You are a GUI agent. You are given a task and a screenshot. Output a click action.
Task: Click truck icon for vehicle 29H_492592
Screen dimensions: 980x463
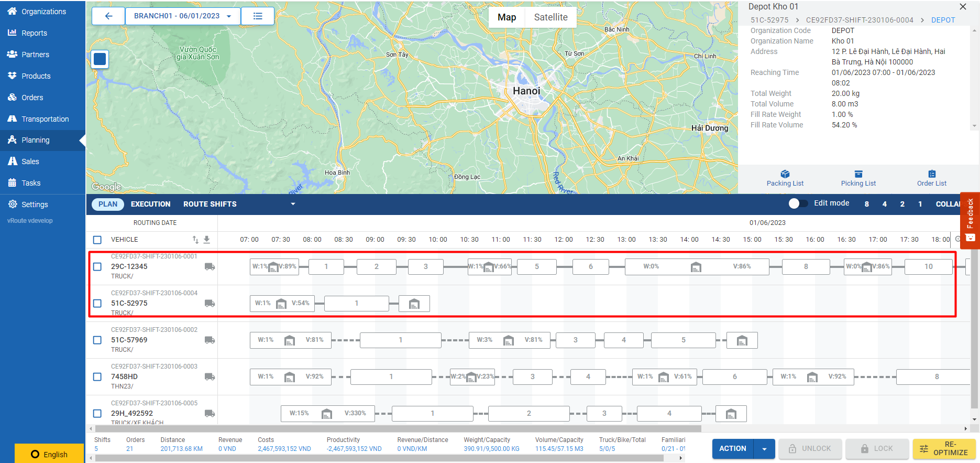pyautogui.click(x=210, y=413)
